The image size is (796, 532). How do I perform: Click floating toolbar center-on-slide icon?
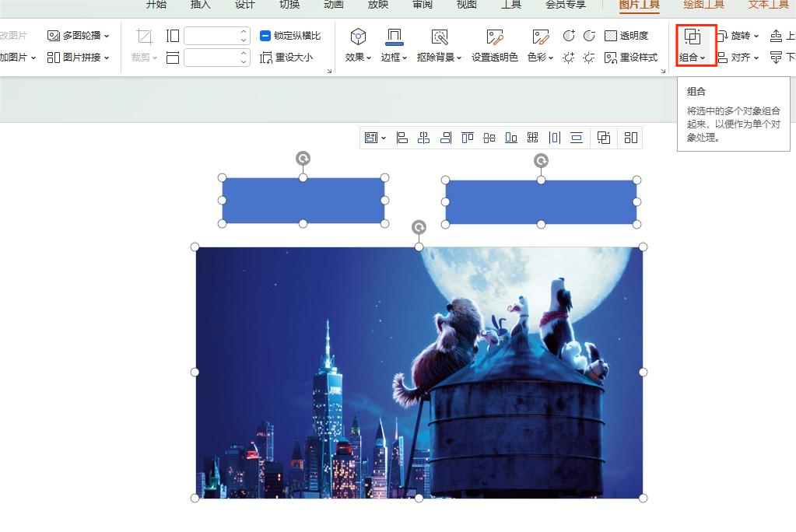pos(532,138)
